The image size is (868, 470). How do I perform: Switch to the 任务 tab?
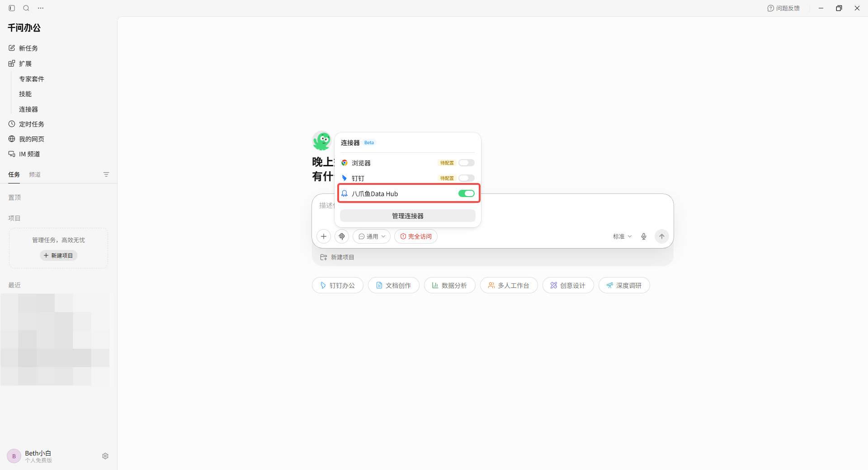click(x=14, y=174)
